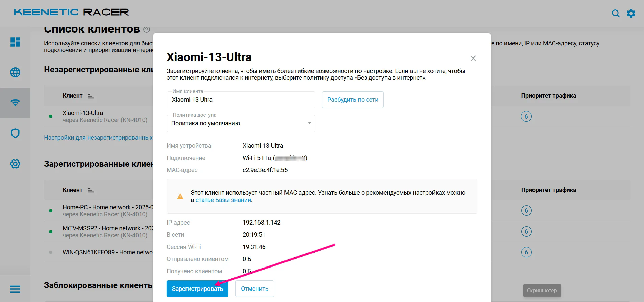Click the Приоритет трафика header in unregistered table
The width and height of the screenshot is (644, 302).
coord(549,96)
